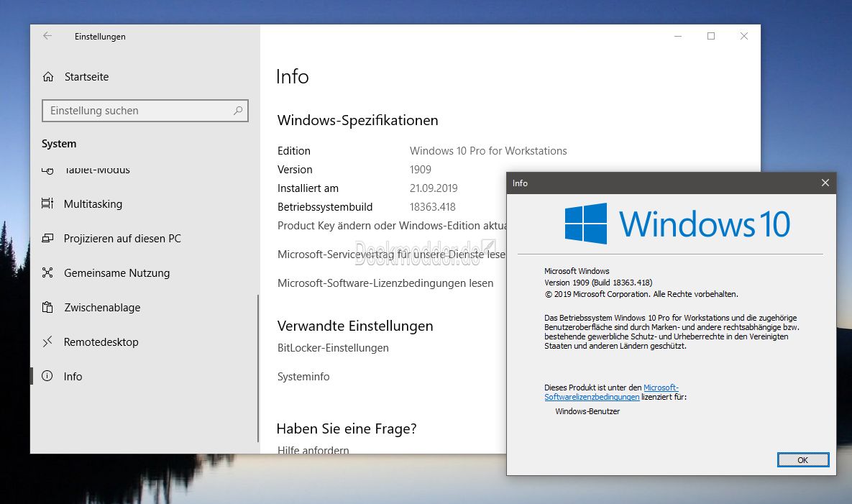852x504 pixels.
Task: Close the Info winver dialog
Action: tap(825, 183)
